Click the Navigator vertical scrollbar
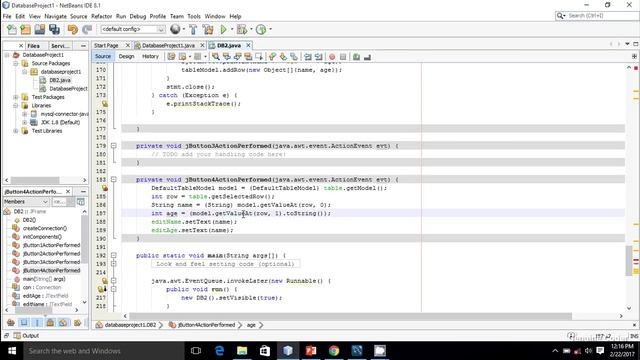This screenshot has height=360, width=640. (x=84, y=239)
